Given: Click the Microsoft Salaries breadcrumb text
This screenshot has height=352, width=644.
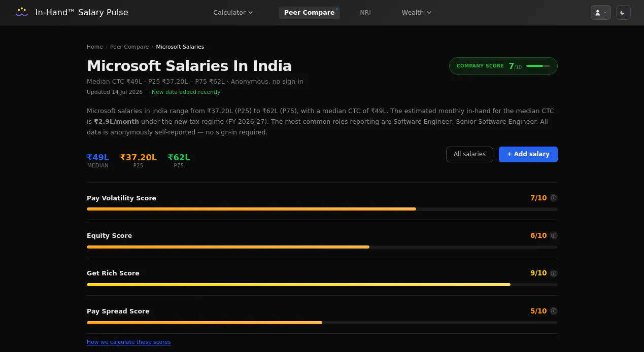Looking at the screenshot, I should click(x=180, y=47).
